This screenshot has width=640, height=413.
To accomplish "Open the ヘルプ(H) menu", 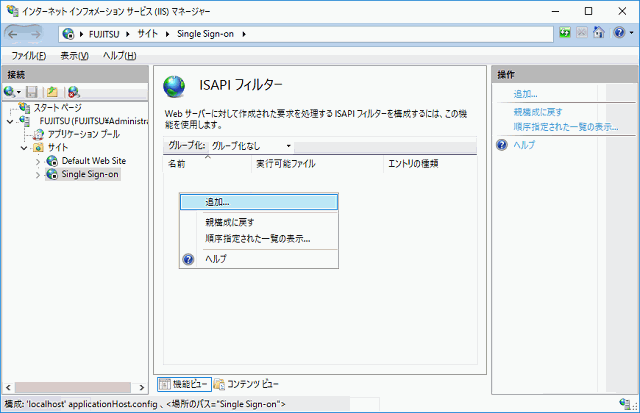I will [x=119, y=56].
